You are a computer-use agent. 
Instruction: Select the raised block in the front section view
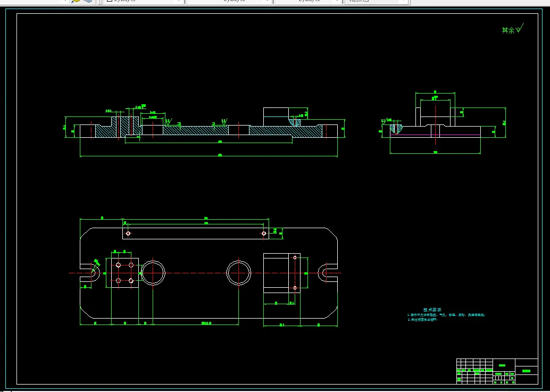(276, 117)
